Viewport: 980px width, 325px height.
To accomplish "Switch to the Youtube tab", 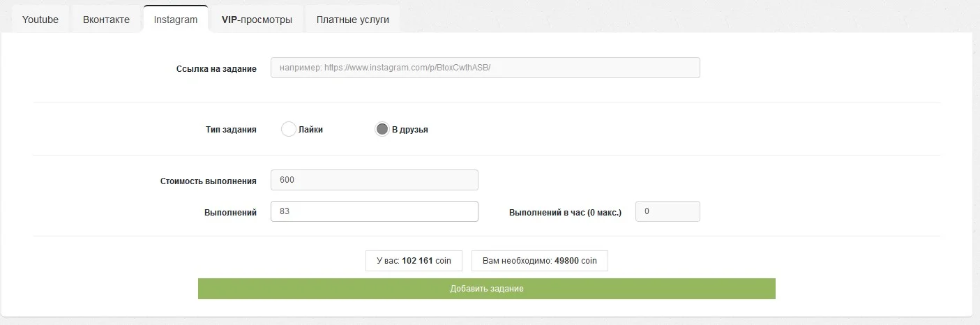I will coord(40,20).
